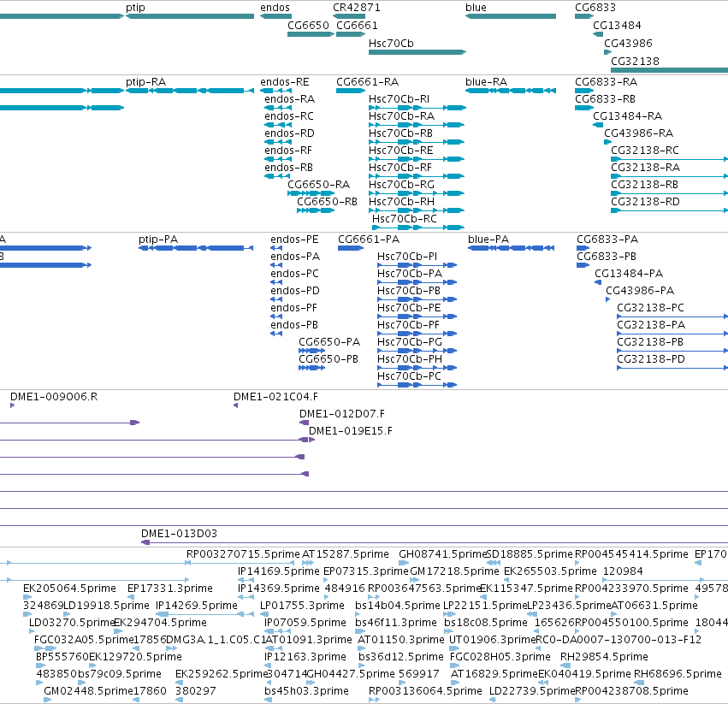728x704 pixels.
Task: Select the LD22739.5prime EST label
Action: 532,691
